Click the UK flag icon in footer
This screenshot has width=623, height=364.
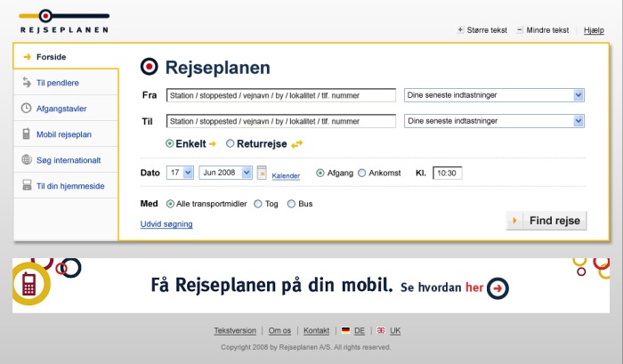click(381, 330)
